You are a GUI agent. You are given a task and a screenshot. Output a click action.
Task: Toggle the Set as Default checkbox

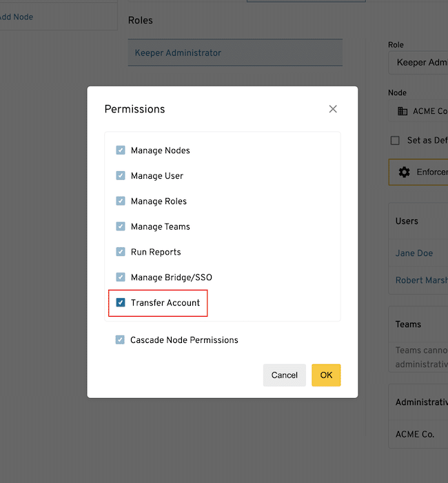[395, 141]
